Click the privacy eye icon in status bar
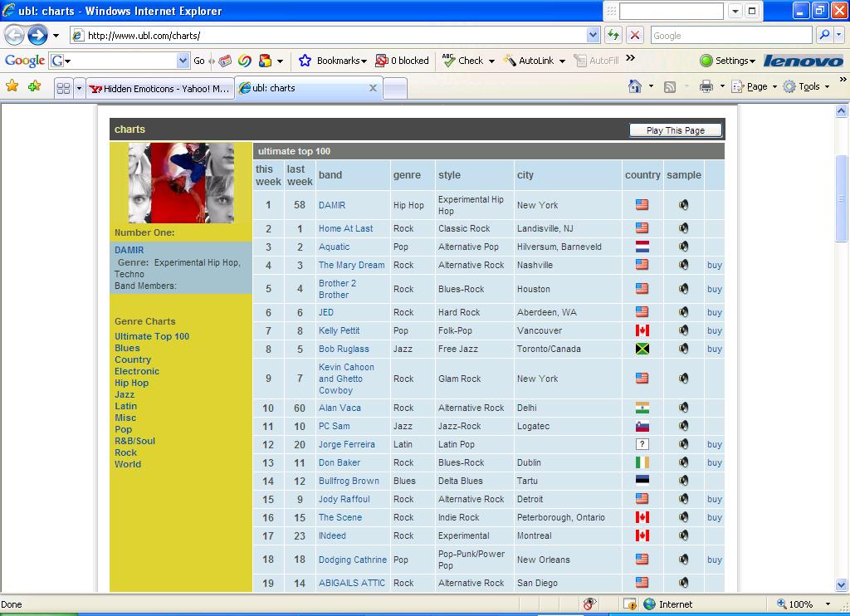 tap(589, 604)
